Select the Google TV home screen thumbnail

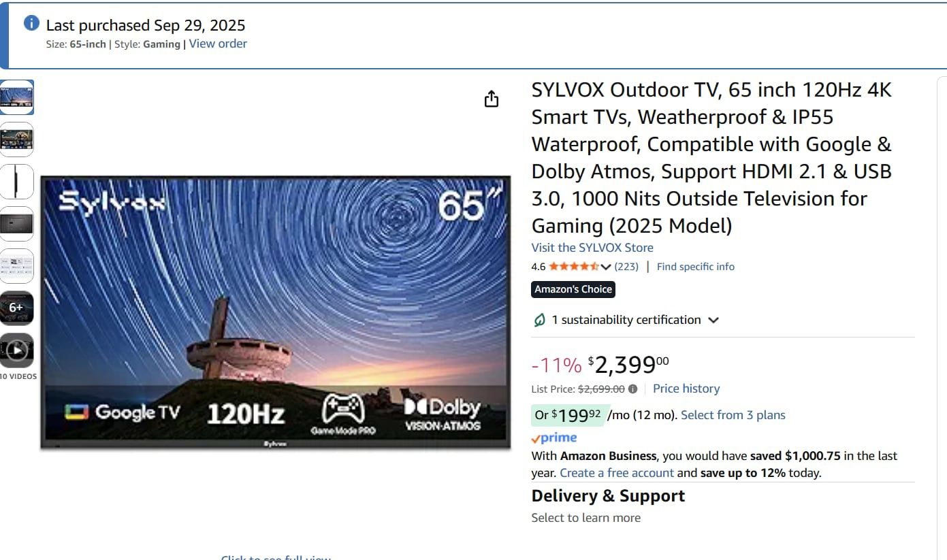pos(17,139)
